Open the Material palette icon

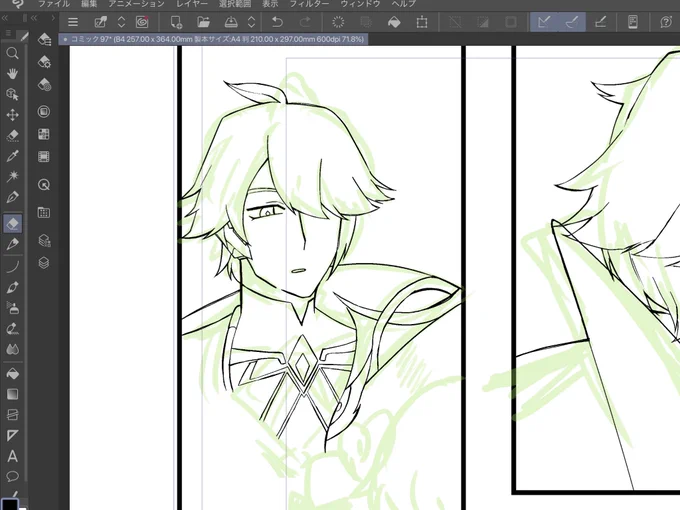pos(44,212)
